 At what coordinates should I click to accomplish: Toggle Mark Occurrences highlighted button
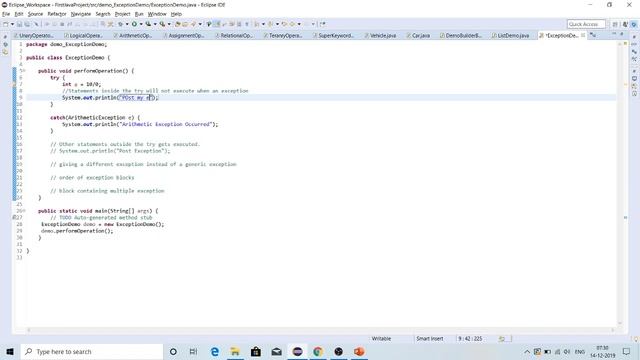217,24
